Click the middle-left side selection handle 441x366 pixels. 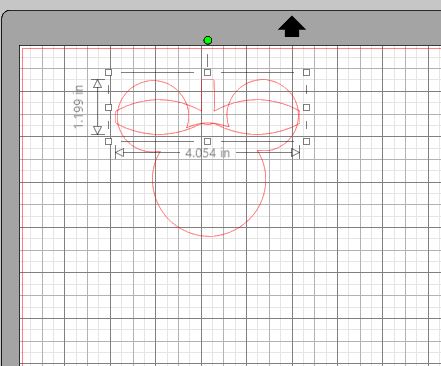[x=108, y=107]
